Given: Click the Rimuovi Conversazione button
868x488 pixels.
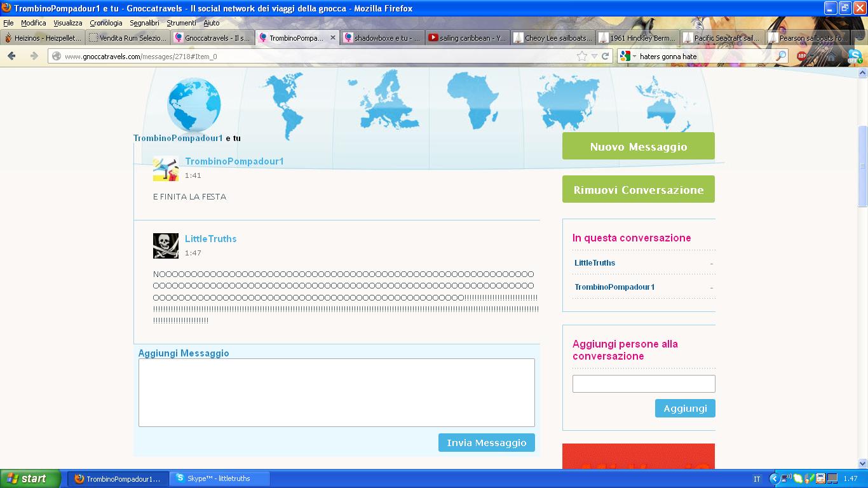Looking at the screenshot, I should [x=638, y=189].
